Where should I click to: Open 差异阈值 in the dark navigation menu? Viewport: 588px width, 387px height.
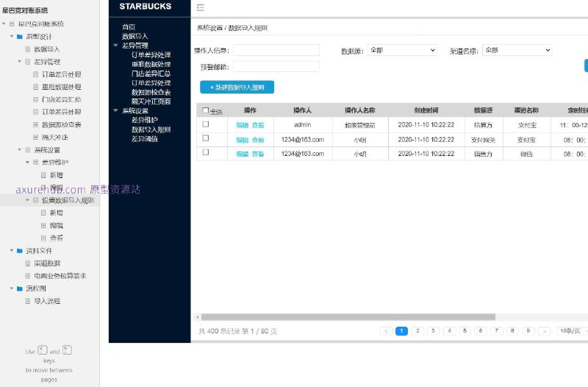(x=144, y=139)
